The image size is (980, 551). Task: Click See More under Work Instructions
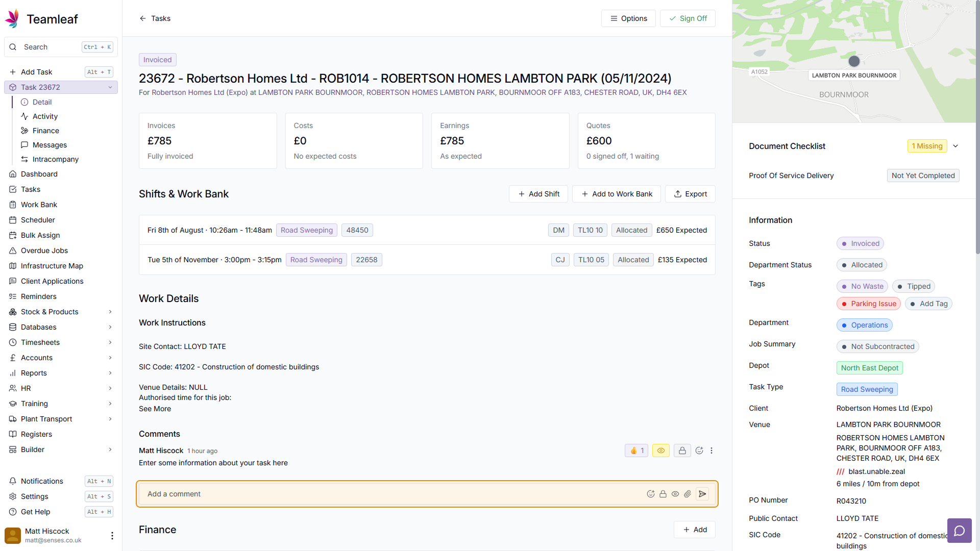pos(155,409)
